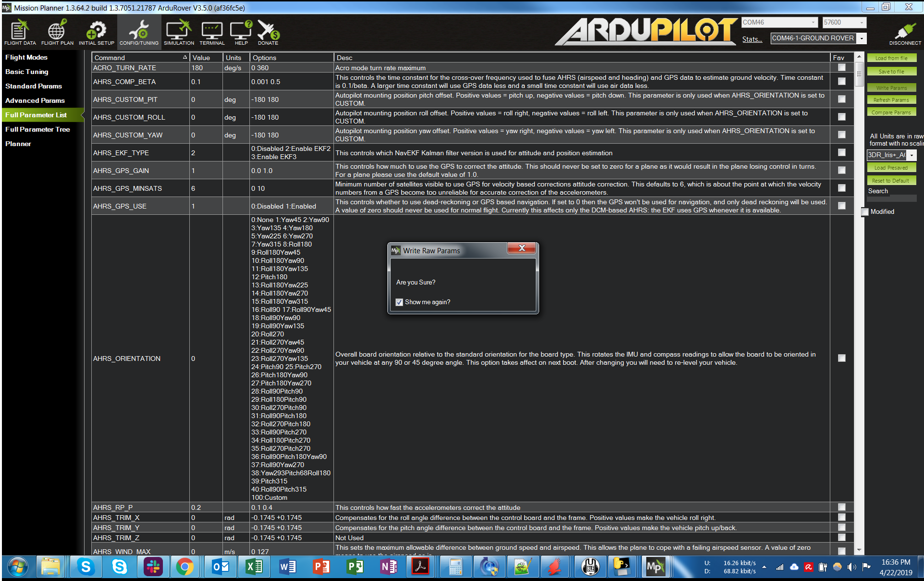The image size is (924, 581).
Task: Open the Planner settings page
Action: tap(19, 143)
